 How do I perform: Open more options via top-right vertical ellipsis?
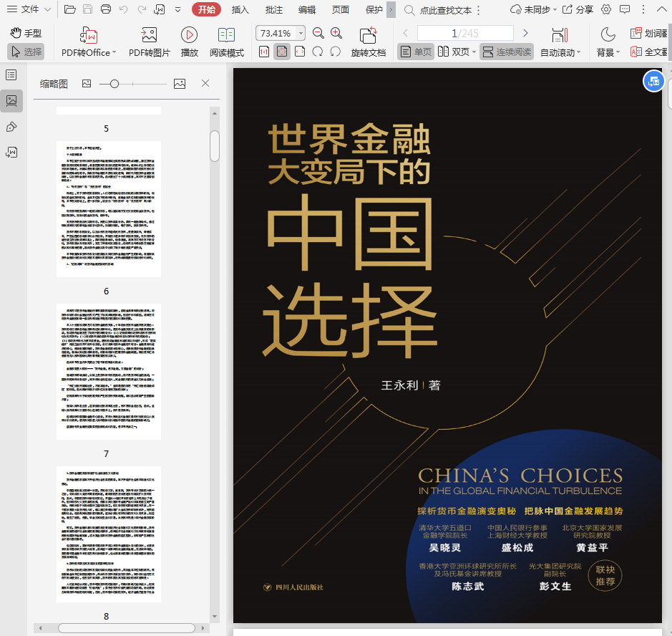tap(643, 9)
